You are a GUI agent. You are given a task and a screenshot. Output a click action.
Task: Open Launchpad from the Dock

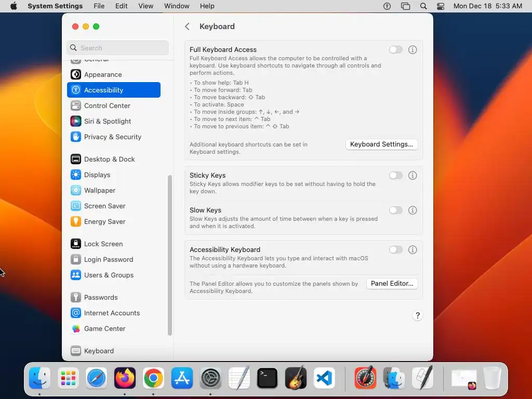pos(68,378)
